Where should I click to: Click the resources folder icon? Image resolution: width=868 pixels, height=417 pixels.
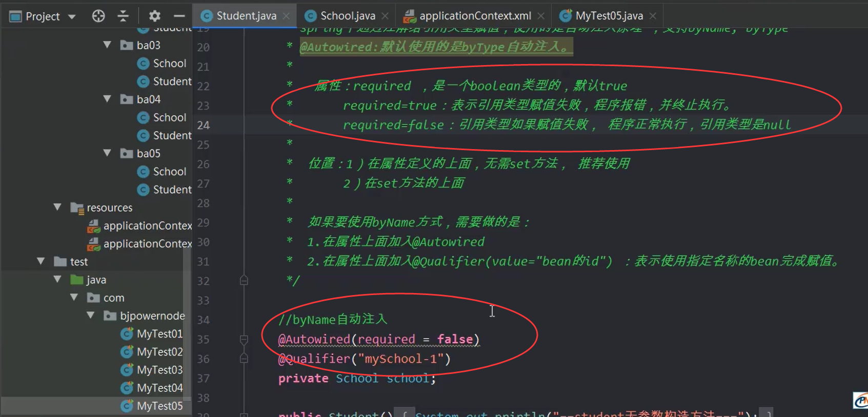point(77,208)
